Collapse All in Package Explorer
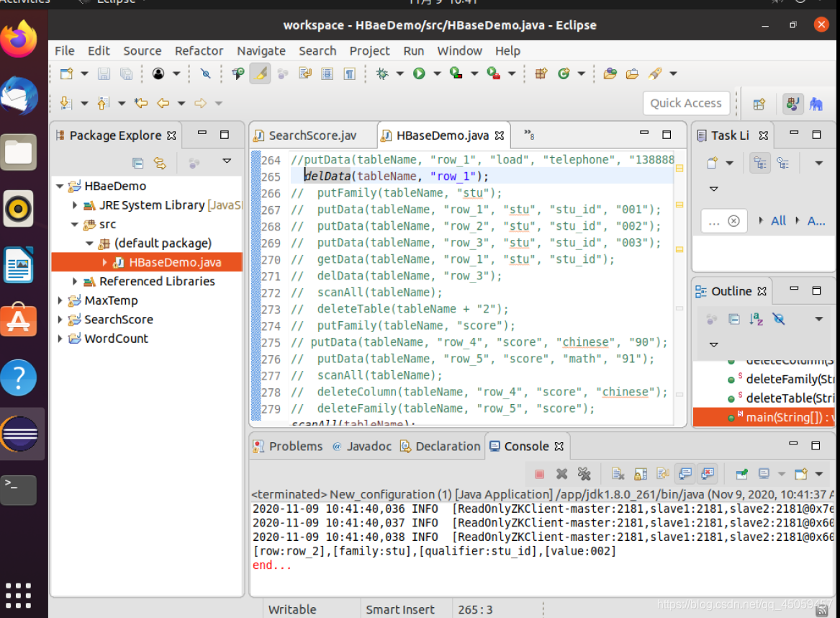Screen dimensions: 840x618 click(137, 163)
